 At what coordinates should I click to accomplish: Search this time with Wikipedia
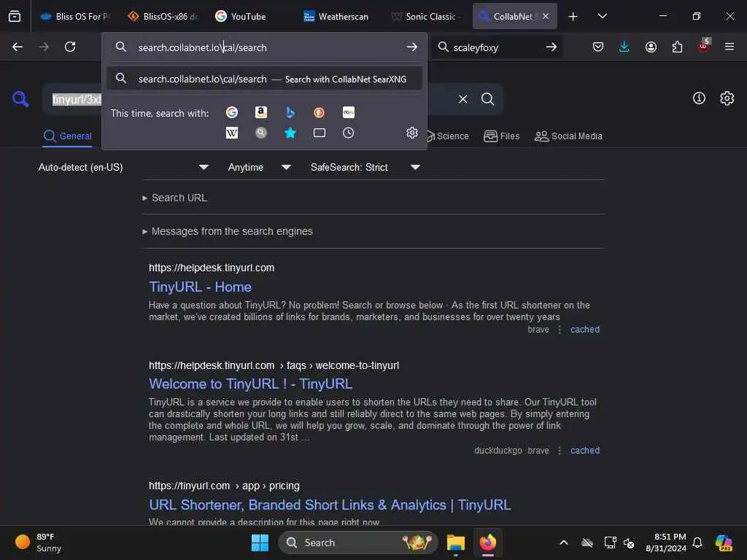point(232,133)
